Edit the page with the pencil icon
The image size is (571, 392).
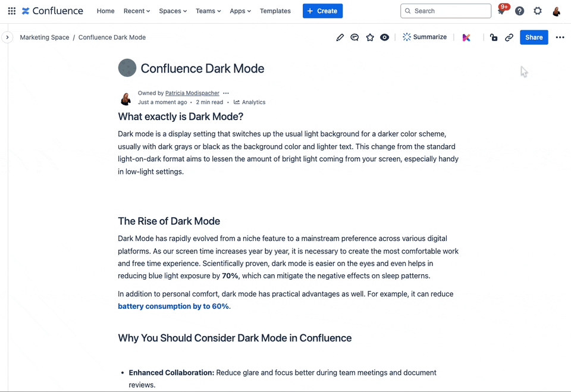(340, 37)
